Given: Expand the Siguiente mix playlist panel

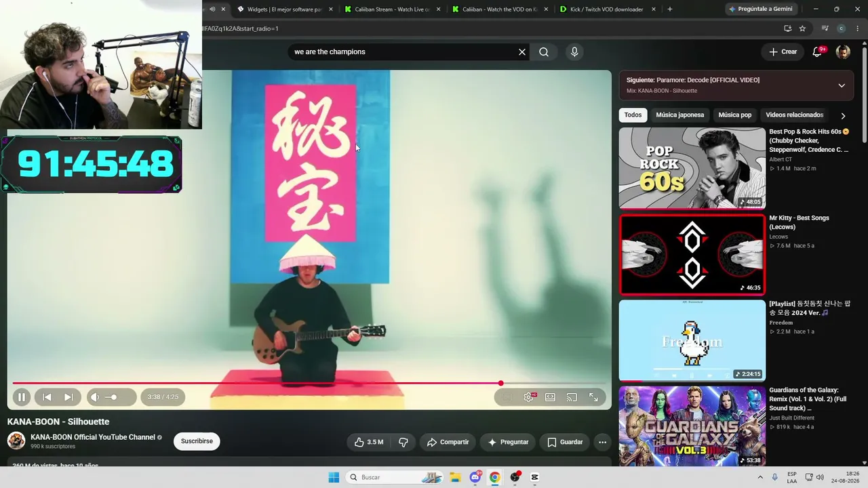Looking at the screenshot, I should pyautogui.click(x=842, y=85).
